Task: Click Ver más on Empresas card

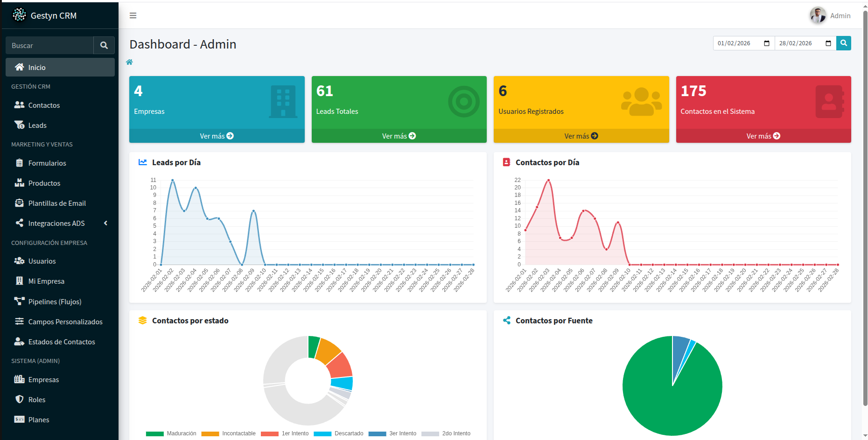Action: pos(217,136)
